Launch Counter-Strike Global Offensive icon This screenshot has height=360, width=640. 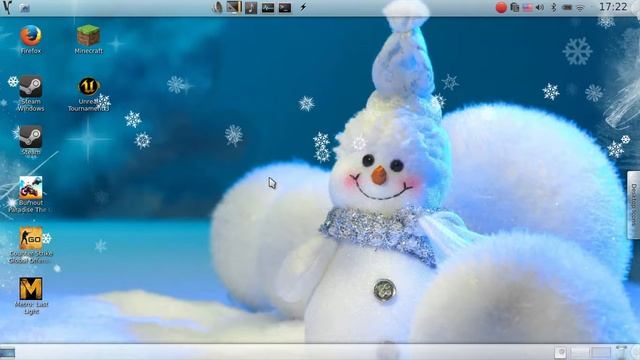click(31, 245)
